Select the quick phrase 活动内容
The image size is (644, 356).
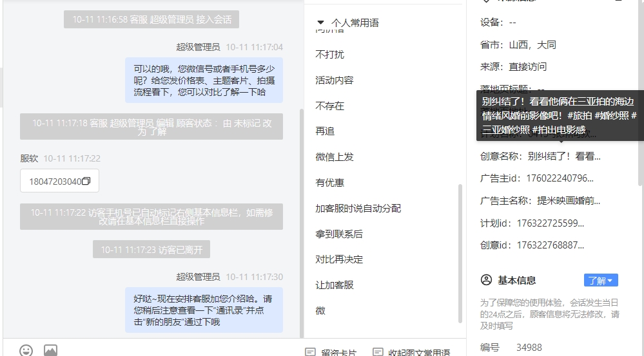click(x=335, y=80)
